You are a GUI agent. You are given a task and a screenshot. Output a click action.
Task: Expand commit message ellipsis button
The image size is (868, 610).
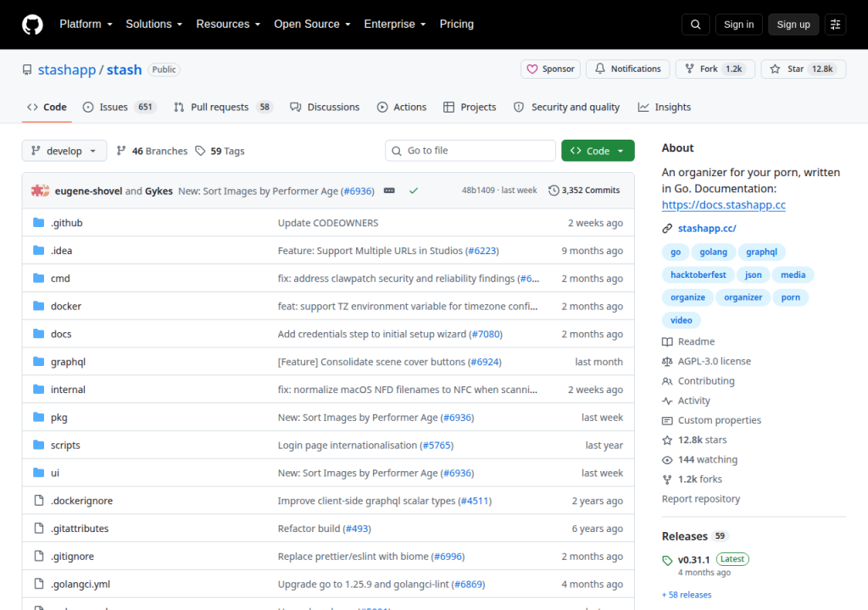(389, 191)
